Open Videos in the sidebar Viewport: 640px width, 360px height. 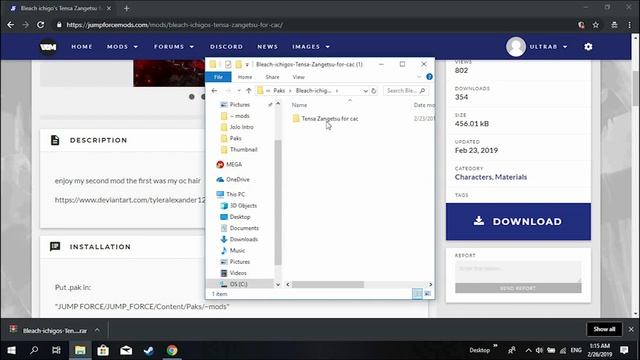point(238,273)
